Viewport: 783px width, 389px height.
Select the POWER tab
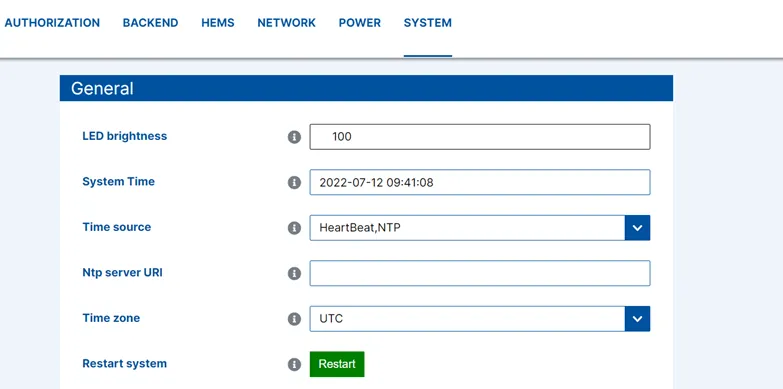click(360, 23)
